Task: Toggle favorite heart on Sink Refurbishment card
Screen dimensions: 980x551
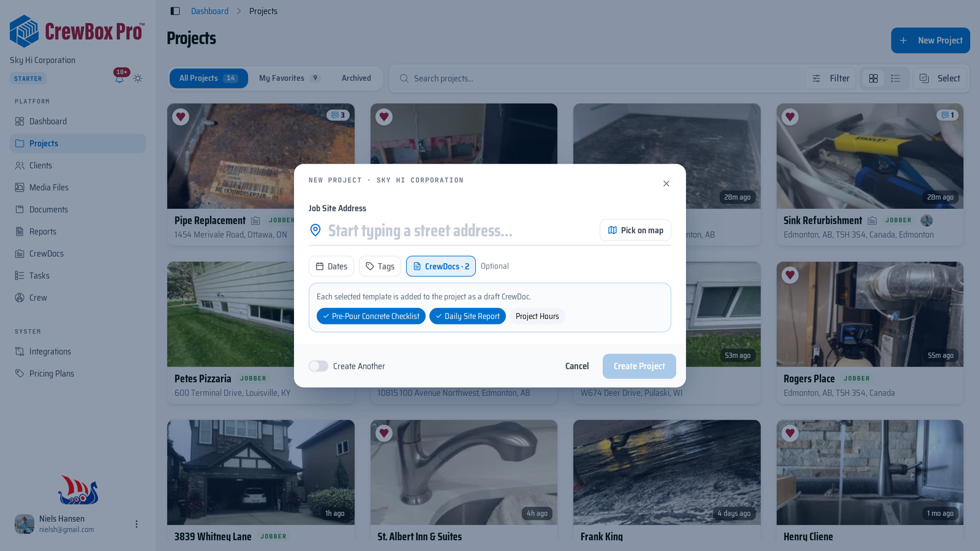Action: [790, 117]
